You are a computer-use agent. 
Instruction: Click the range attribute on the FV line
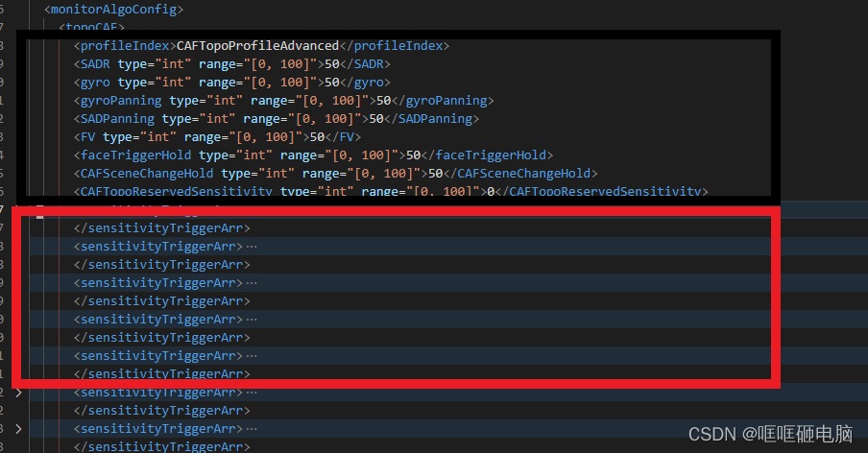pos(244,136)
